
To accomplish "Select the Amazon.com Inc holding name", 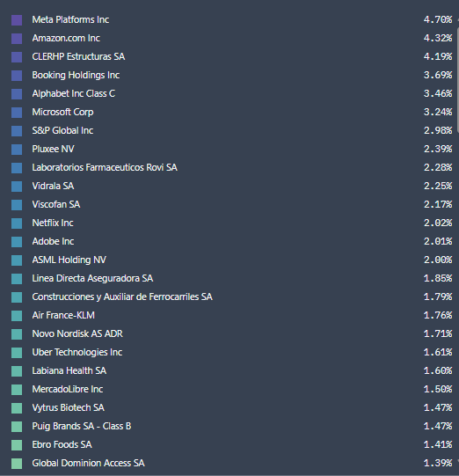I will [66, 38].
